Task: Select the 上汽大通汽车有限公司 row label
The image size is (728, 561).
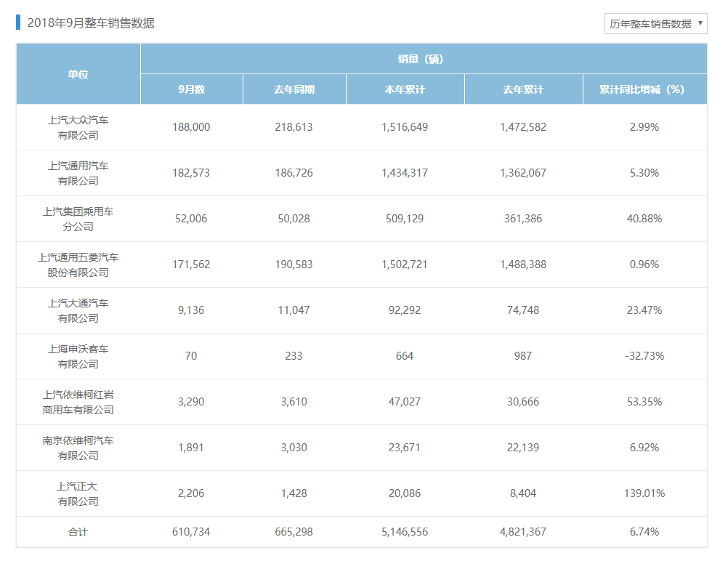Action: pyautogui.click(x=78, y=311)
